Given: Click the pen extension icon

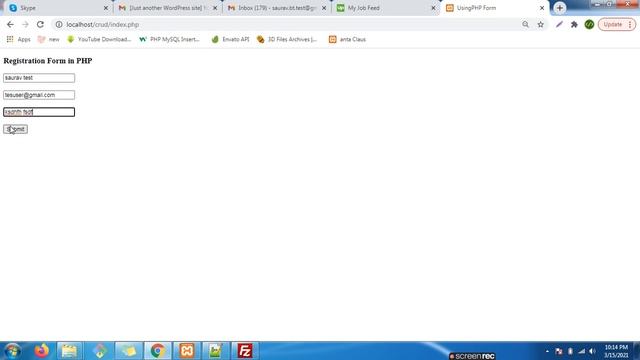Looking at the screenshot, I should pos(559,24).
